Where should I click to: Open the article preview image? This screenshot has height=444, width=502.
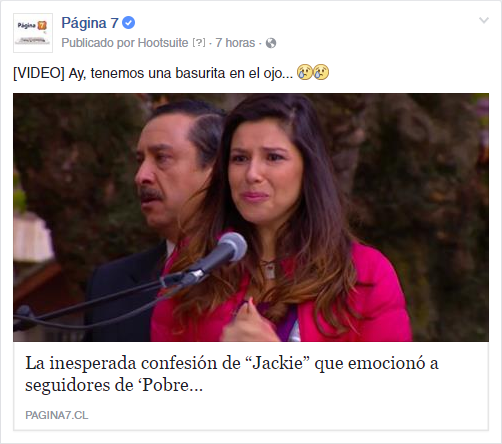[x=251, y=217]
